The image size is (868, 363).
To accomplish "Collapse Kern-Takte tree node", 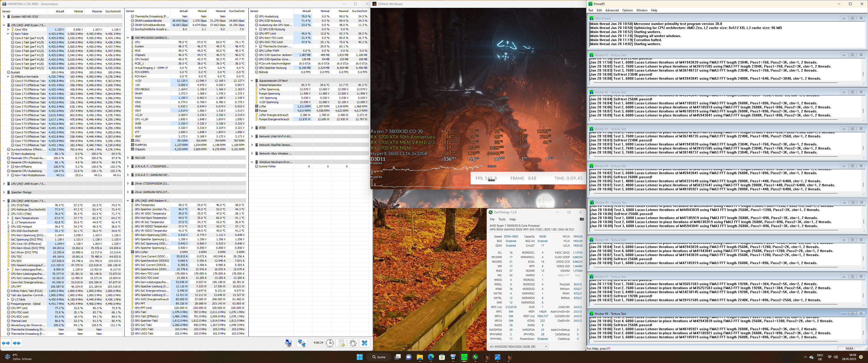I will coord(8,34).
